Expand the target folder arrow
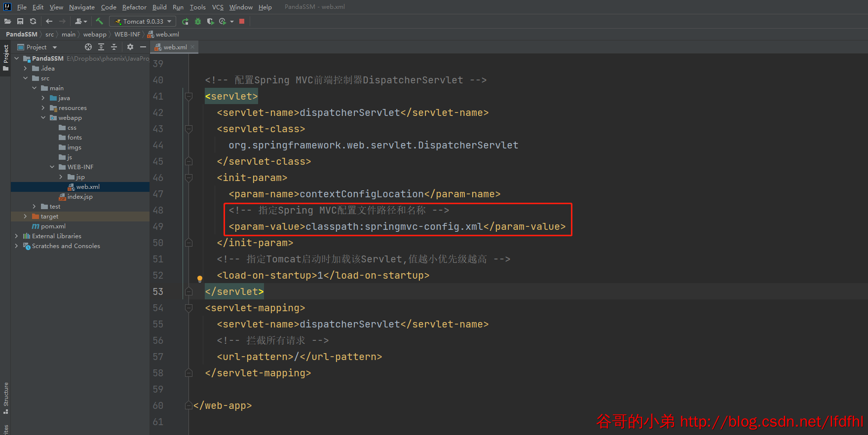The height and width of the screenshot is (435, 868). pyautogui.click(x=26, y=217)
